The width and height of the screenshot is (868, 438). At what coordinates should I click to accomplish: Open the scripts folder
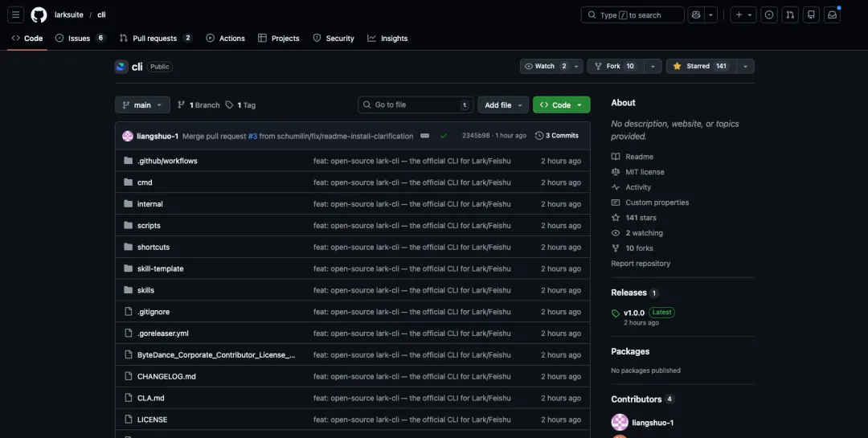[149, 225]
